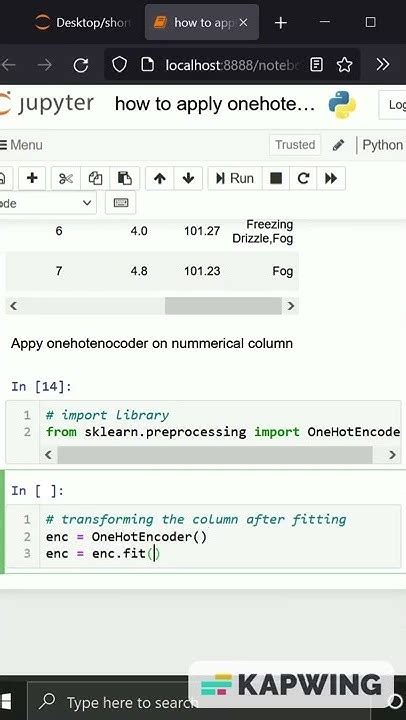The height and width of the screenshot is (720, 406).
Task: Run the current notebook cell
Action: pyautogui.click(x=235, y=178)
